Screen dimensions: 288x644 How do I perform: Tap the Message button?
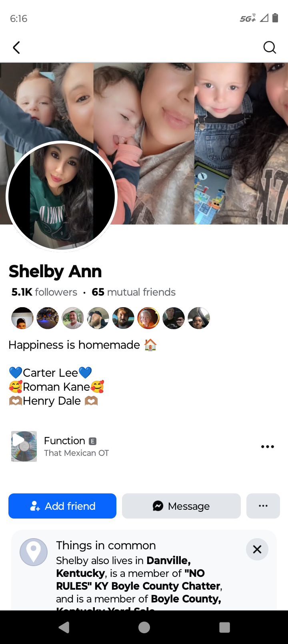pyautogui.click(x=181, y=506)
